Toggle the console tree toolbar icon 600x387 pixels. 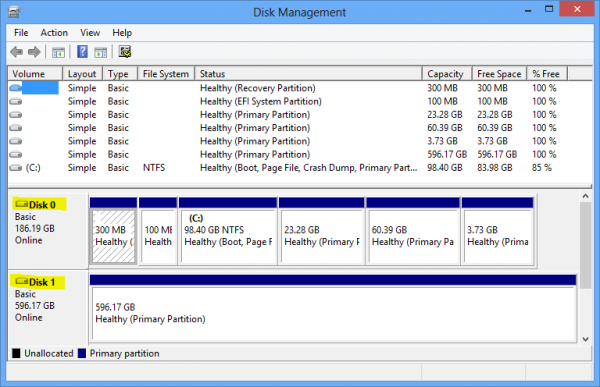pyautogui.click(x=58, y=52)
